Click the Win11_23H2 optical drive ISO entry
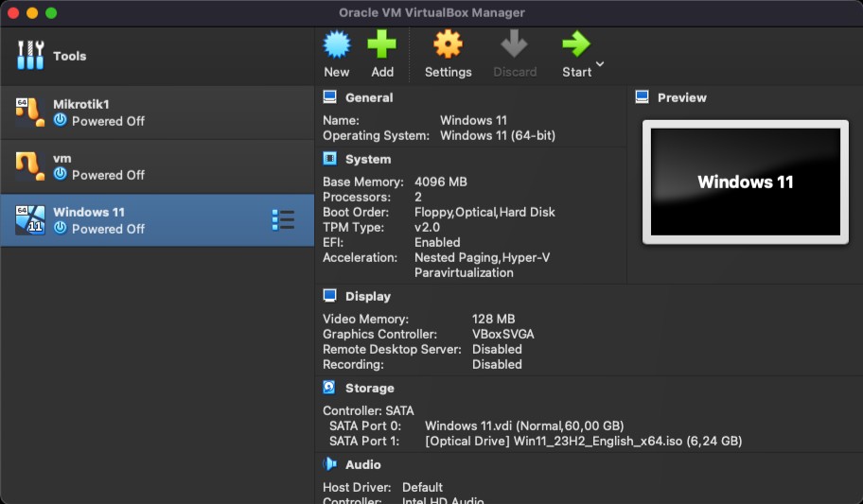Viewport: 863px width, 504px height. pyautogui.click(x=583, y=441)
